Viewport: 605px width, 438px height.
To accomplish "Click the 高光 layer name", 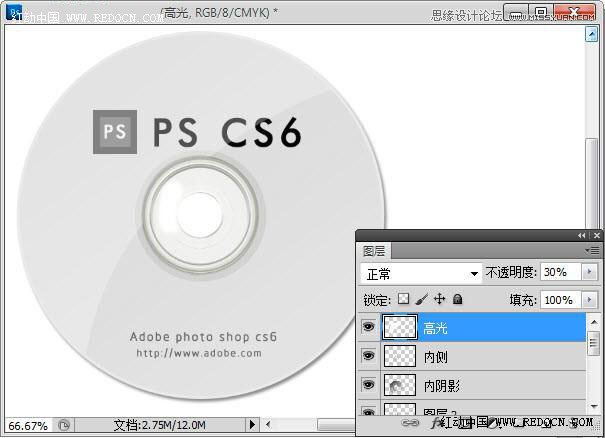I will coord(436,328).
